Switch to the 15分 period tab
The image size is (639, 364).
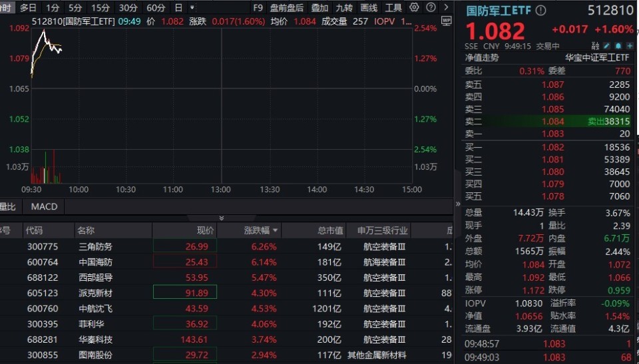tap(101, 8)
